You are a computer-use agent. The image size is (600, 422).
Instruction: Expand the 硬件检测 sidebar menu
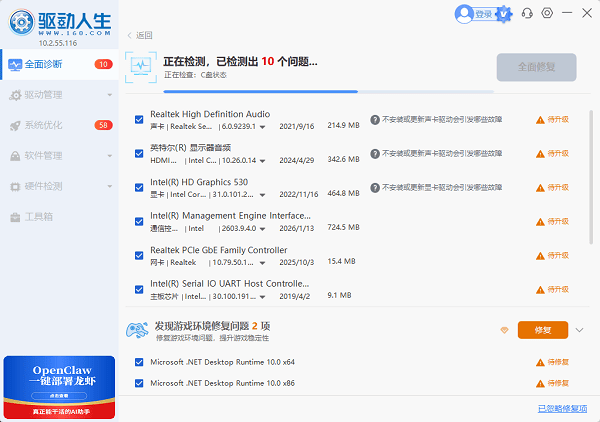[x=110, y=186]
